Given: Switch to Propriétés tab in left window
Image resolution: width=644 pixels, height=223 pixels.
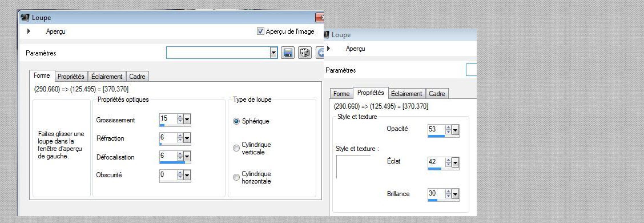Looking at the screenshot, I should tap(71, 77).
